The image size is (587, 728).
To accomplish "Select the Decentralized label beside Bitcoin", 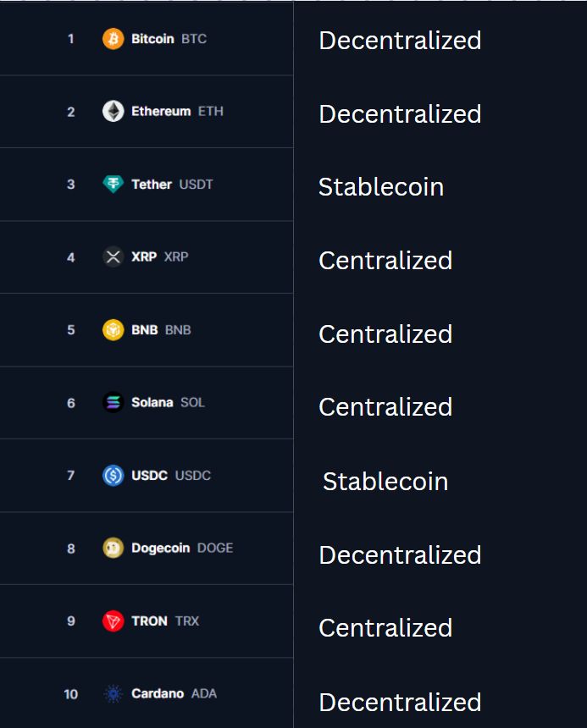I will coord(400,41).
